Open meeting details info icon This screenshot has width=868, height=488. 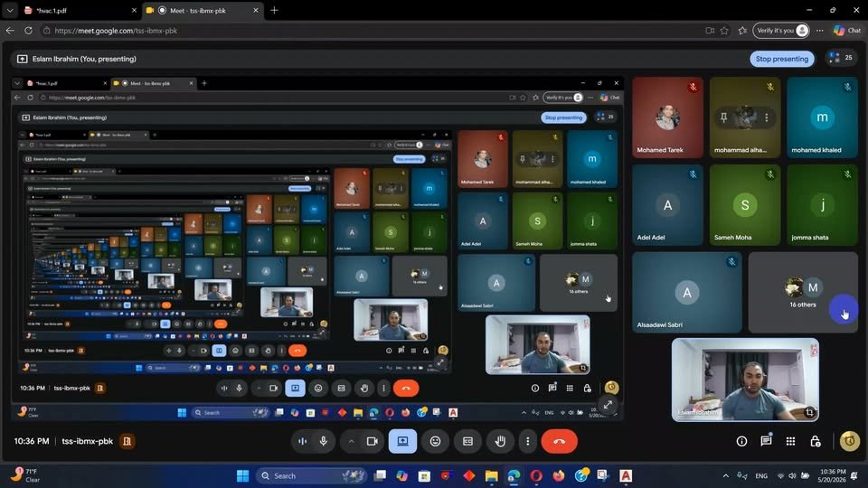(741, 441)
